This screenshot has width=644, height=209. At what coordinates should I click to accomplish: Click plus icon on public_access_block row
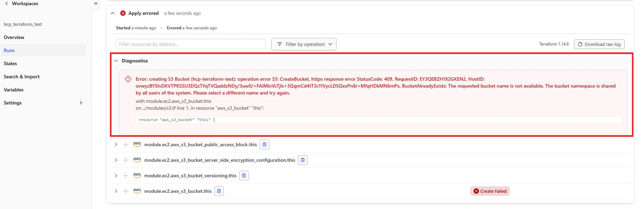(126, 145)
